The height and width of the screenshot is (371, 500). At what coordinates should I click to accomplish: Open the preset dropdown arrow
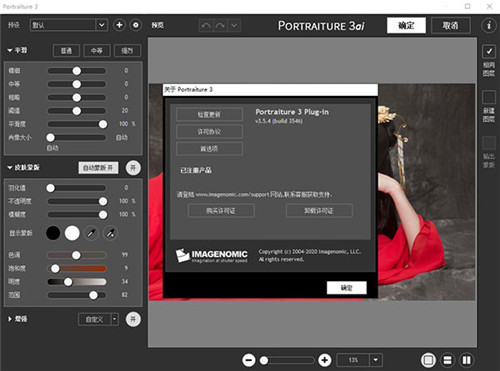pyautogui.click(x=102, y=25)
